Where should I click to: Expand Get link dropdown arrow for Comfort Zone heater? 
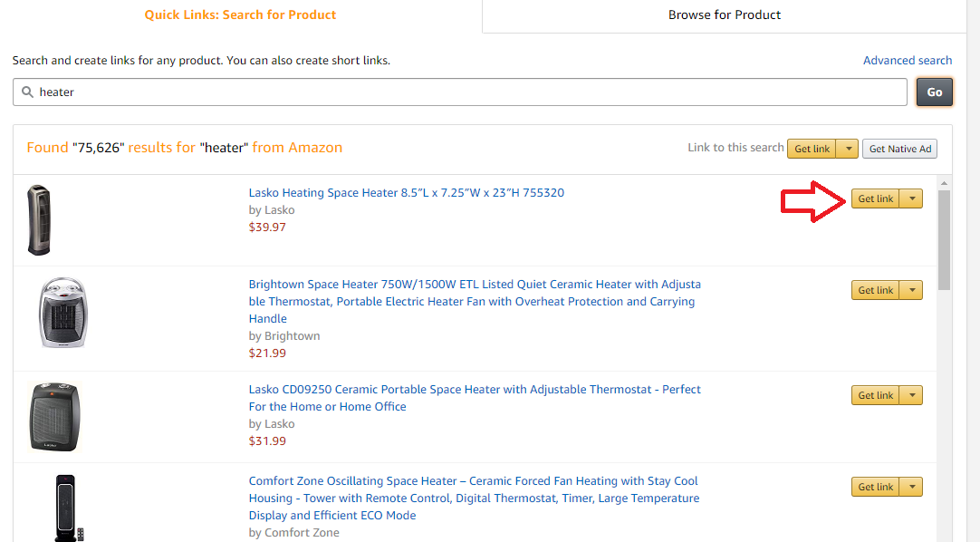[912, 487]
